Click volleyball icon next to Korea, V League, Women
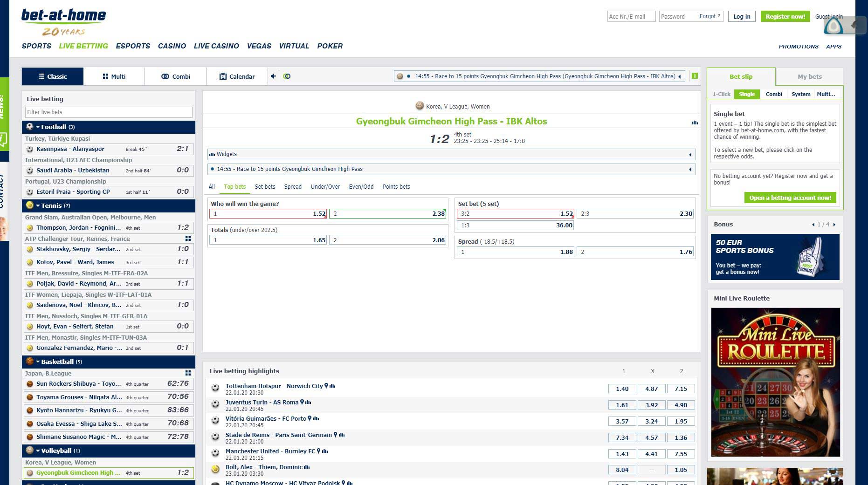The height and width of the screenshot is (485, 868). tap(420, 106)
